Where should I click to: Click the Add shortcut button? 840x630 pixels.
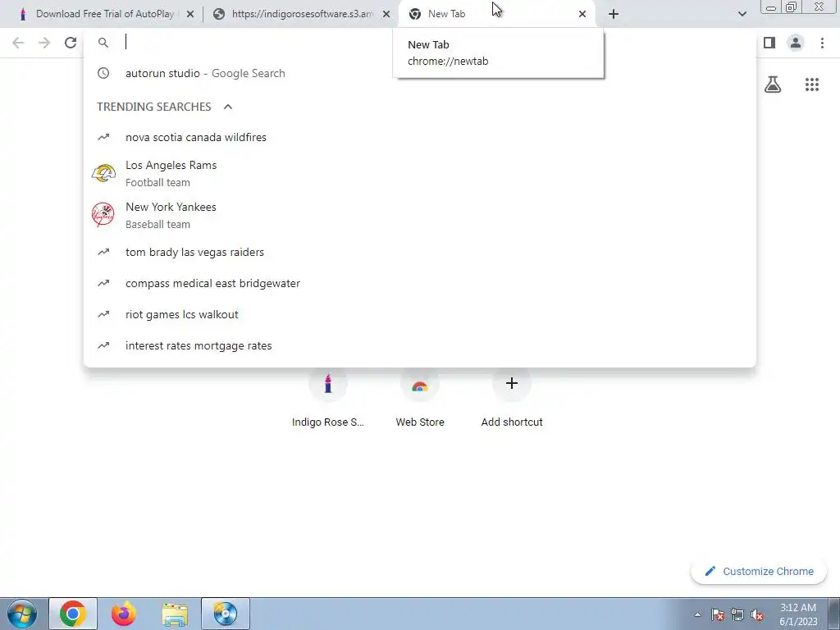point(512,398)
